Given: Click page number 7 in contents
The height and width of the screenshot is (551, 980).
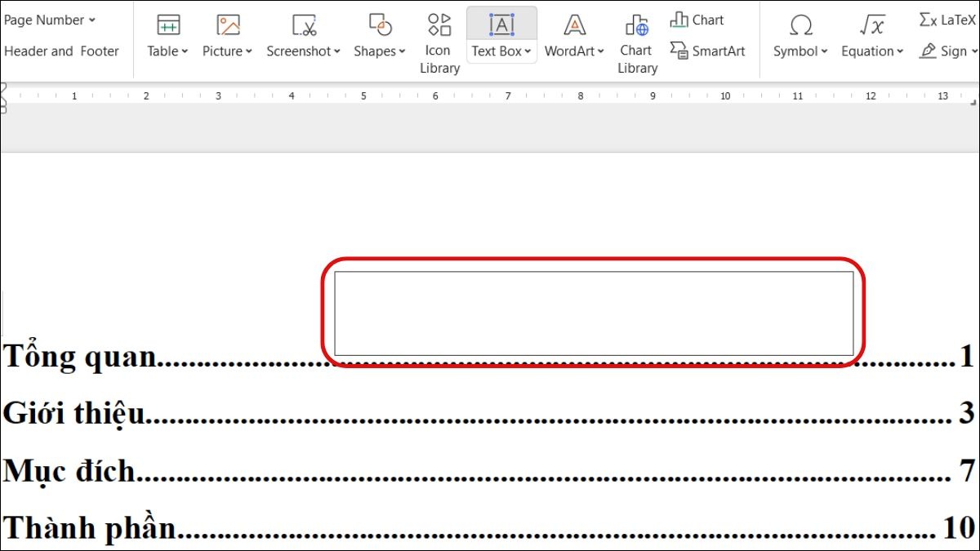Looking at the screenshot, I should [x=968, y=471].
